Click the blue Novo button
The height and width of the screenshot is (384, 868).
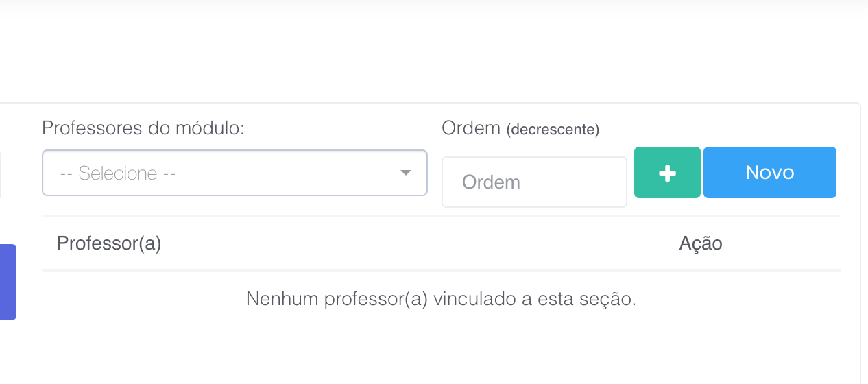coord(769,173)
